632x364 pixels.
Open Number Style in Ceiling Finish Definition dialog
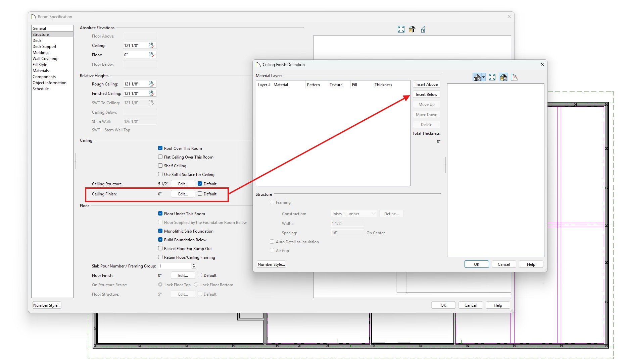[271, 264]
